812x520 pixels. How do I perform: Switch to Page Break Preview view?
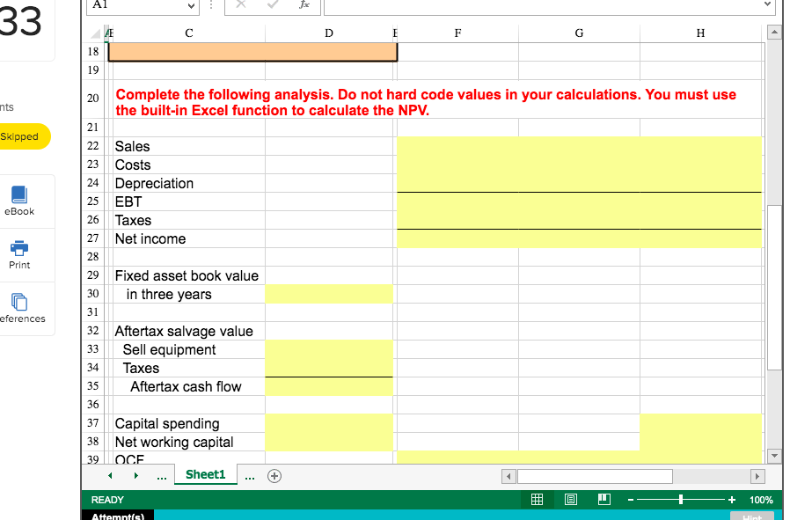(x=604, y=500)
